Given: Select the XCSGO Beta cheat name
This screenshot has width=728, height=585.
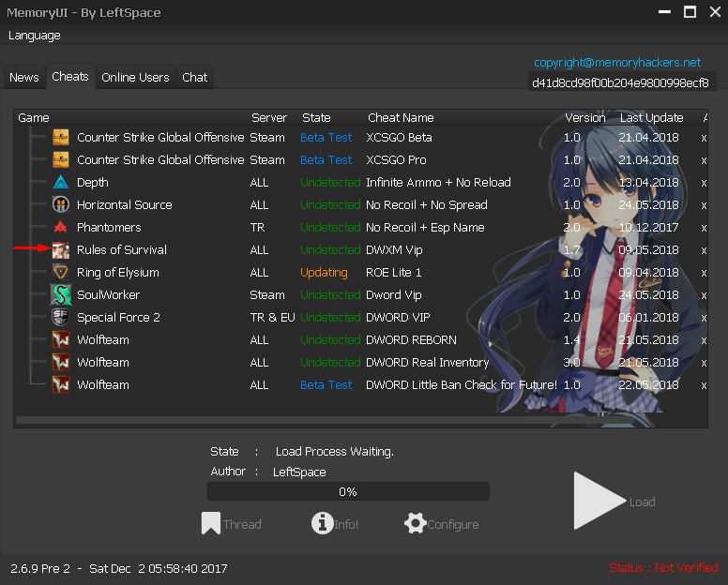Looking at the screenshot, I should coord(399,138).
